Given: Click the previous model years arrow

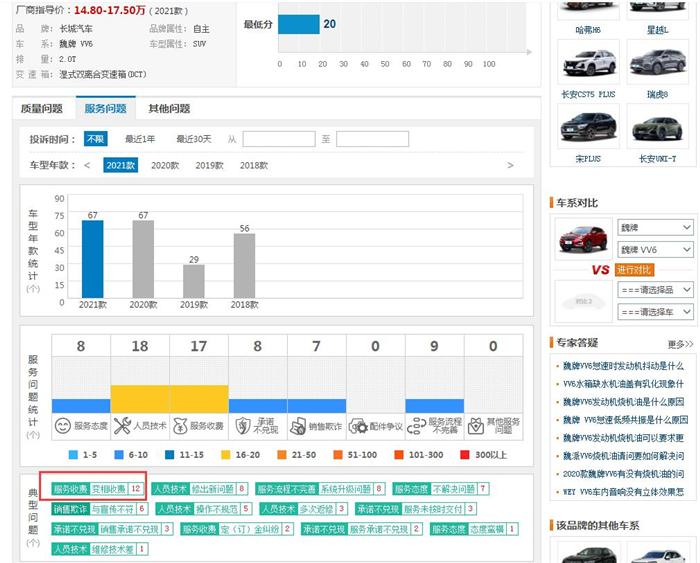Looking at the screenshot, I should [x=87, y=165].
